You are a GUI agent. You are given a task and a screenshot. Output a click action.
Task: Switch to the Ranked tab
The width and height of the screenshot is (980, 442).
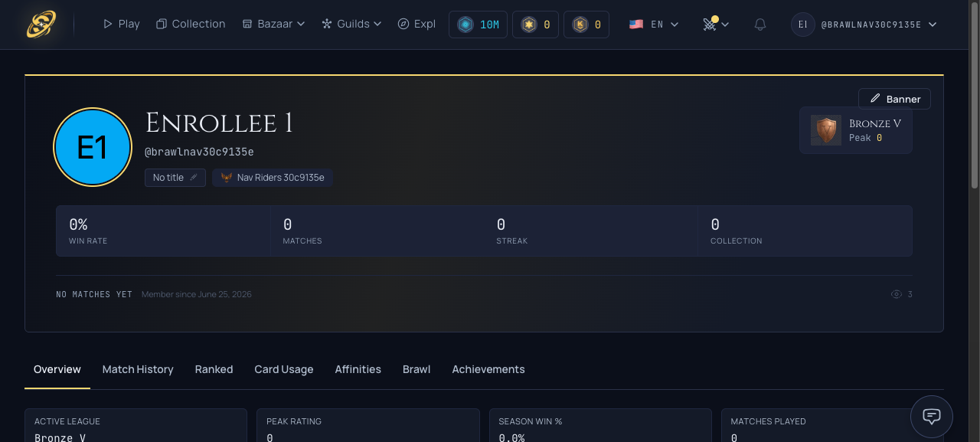tap(214, 369)
